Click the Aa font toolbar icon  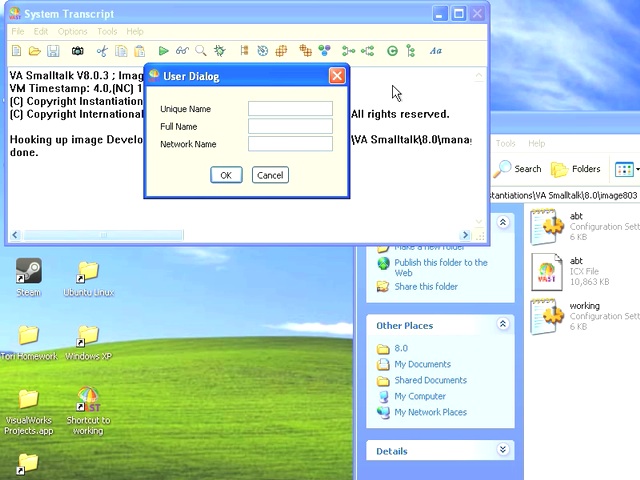[436, 51]
